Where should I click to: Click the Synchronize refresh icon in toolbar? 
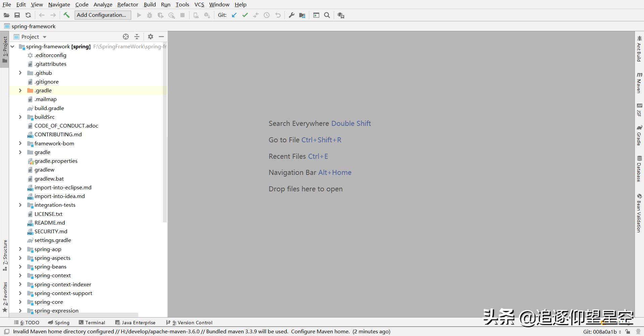tap(28, 15)
